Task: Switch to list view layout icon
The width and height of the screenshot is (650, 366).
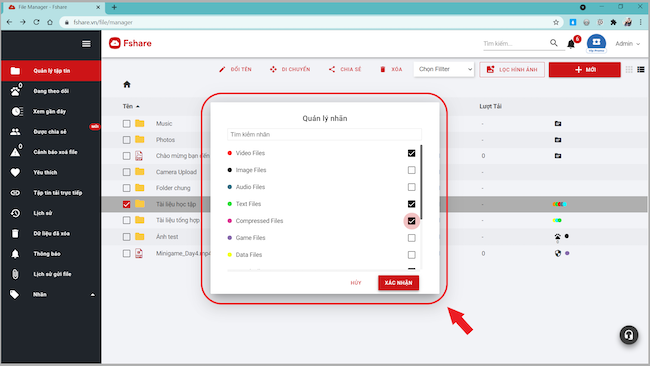Action: coord(641,70)
